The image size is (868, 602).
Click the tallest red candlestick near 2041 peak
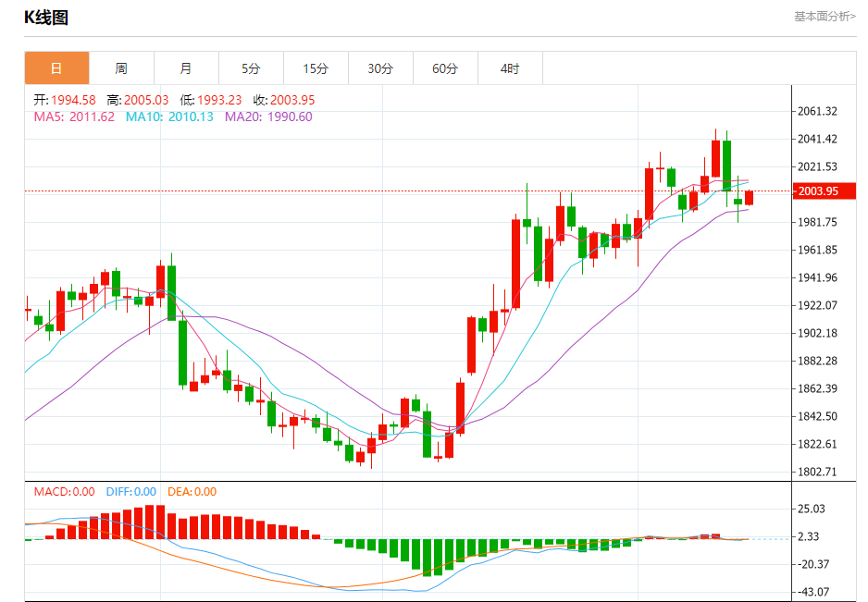tap(715, 158)
